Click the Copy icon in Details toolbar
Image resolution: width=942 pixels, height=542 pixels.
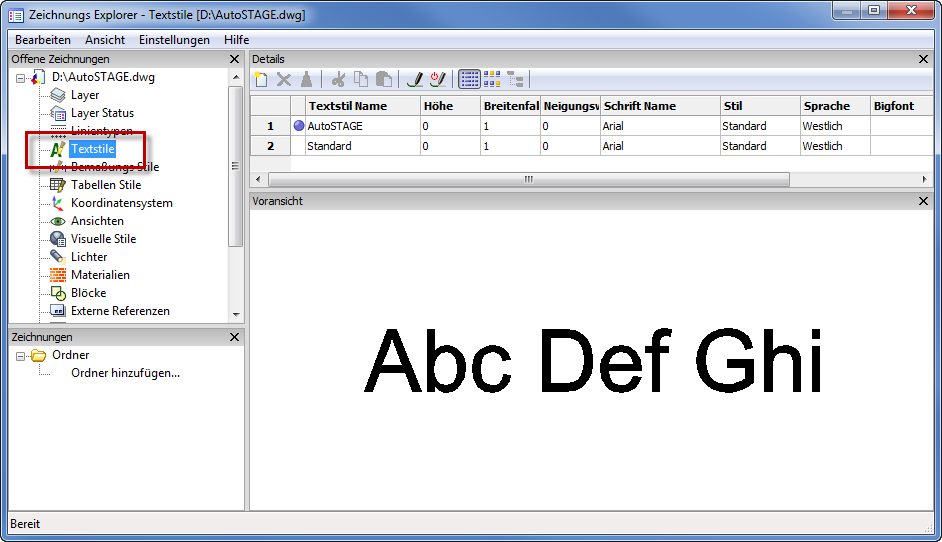click(x=361, y=80)
